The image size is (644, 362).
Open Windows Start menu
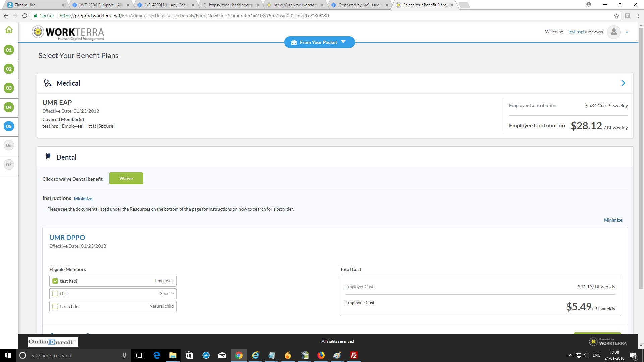(x=8, y=355)
